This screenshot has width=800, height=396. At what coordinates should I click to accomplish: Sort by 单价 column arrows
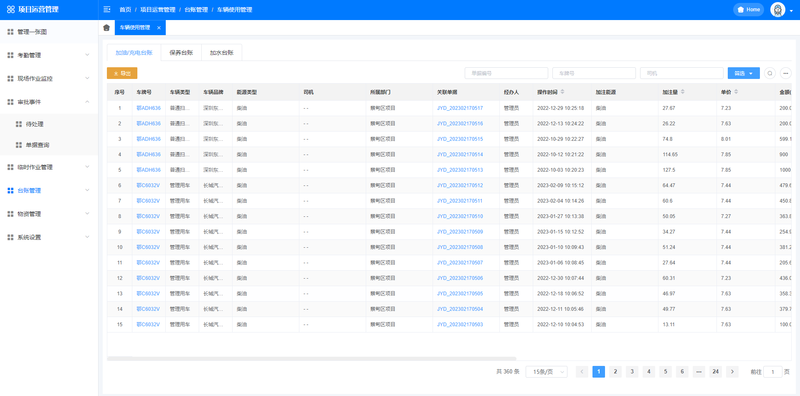pos(736,92)
